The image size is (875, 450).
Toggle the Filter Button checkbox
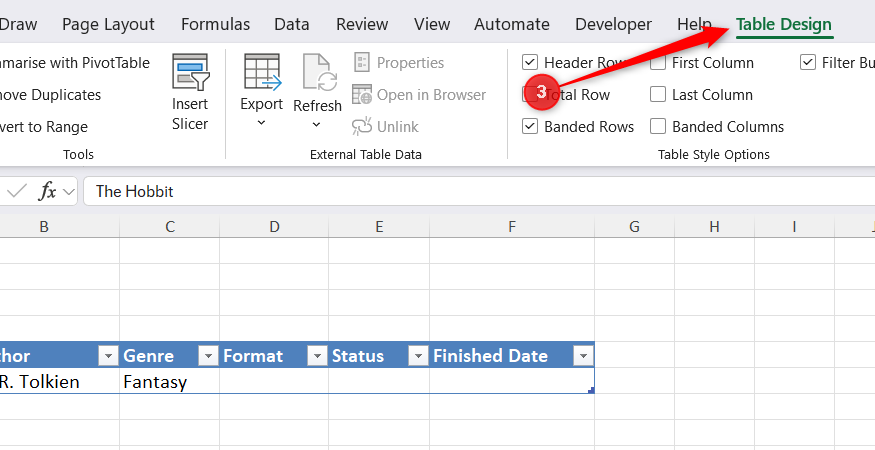pos(807,63)
